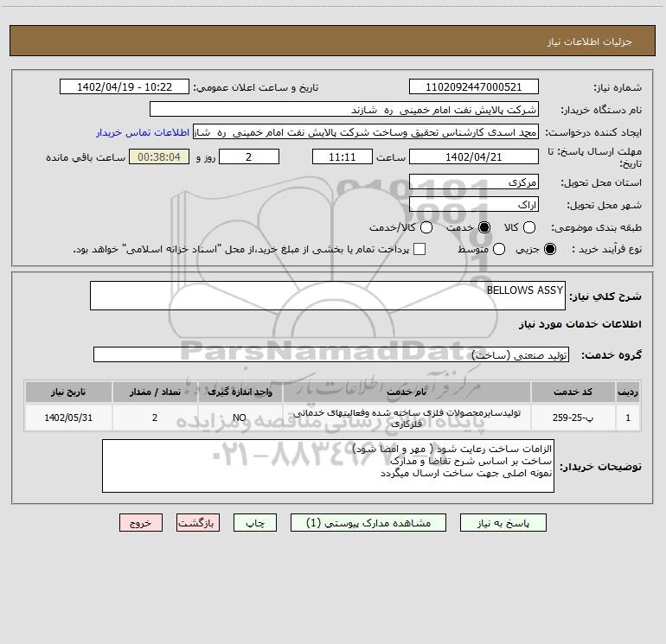Click the اطلاعات خدمات مورد نیاز heading
The height and width of the screenshot is (644, 666).
pos(580,324)
